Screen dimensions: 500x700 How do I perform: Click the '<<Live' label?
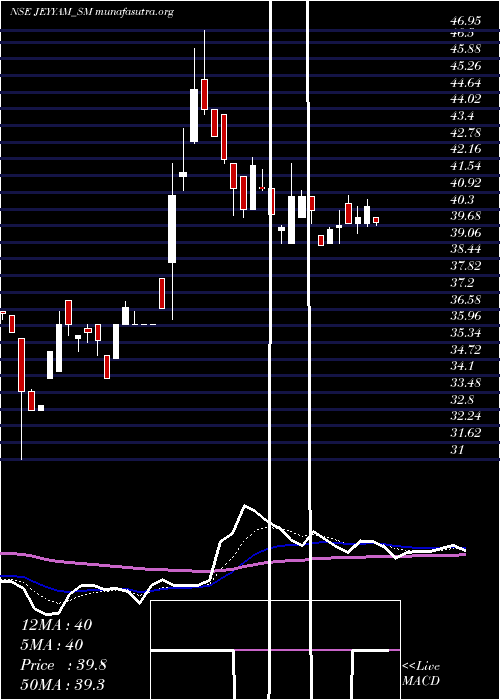tap(421, 666)
